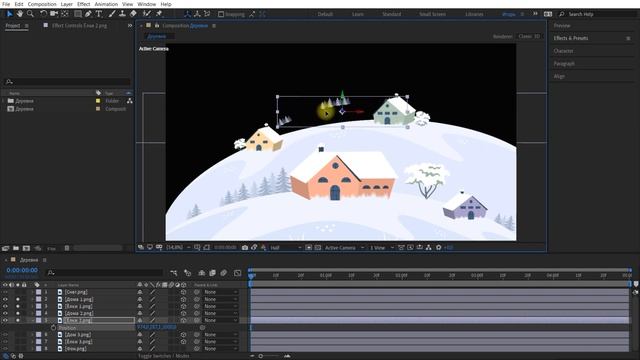Open parent dropdown for Дома 1.png layer

pos(221,299)
